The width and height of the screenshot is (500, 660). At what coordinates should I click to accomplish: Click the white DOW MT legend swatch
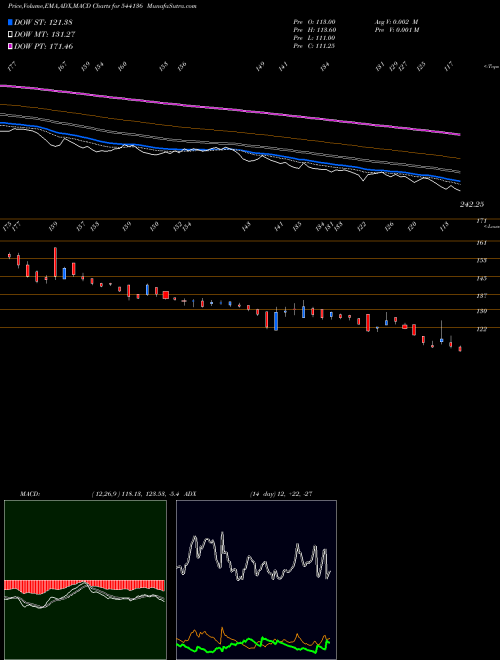pyautogui.click(x=10, y=34)
